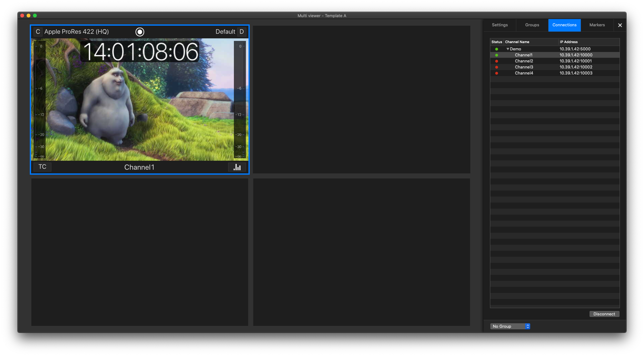Click the IP address 10.39.1.42:10002
Screen dimensions: 644x356
[x=576, y=67]
